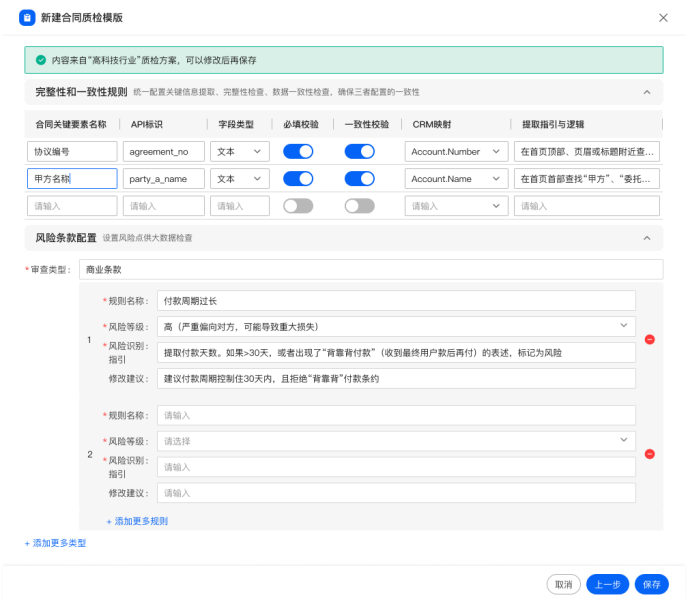Collapse the completeness and consistency rules section
The image size is (688, 605).
(x=647, y=92)
